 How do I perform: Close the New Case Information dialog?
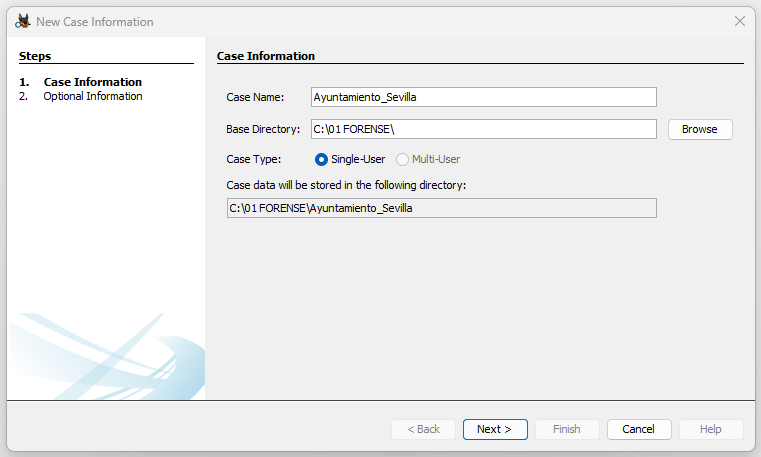(740, 21)
